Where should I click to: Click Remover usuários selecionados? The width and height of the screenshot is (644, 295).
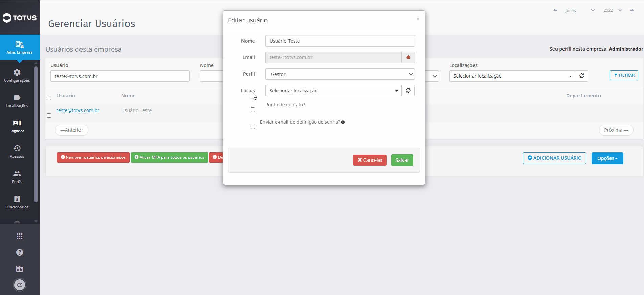pyautogui.click(x=93, y=157)
